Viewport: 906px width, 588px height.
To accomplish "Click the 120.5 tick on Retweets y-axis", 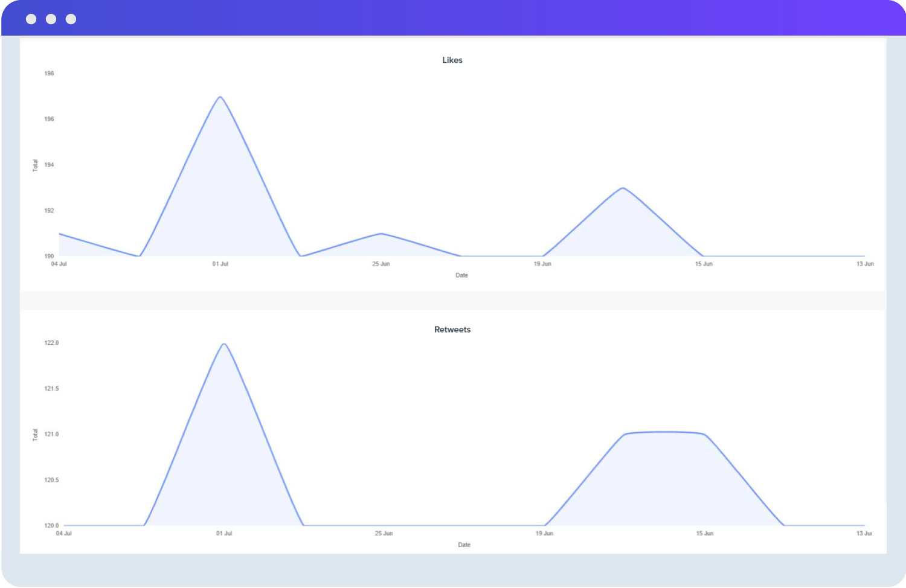I will coord(51,480).
